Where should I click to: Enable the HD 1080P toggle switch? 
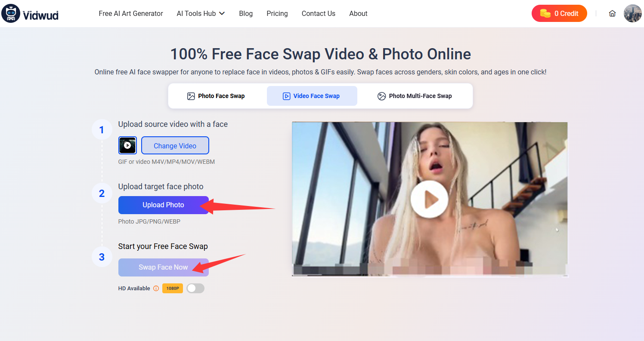pyautogui.click(x=195, y=289)
